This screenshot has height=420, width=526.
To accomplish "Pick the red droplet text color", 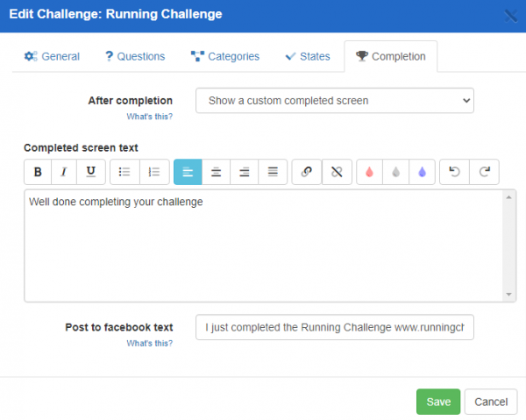I will coord(370,172).
